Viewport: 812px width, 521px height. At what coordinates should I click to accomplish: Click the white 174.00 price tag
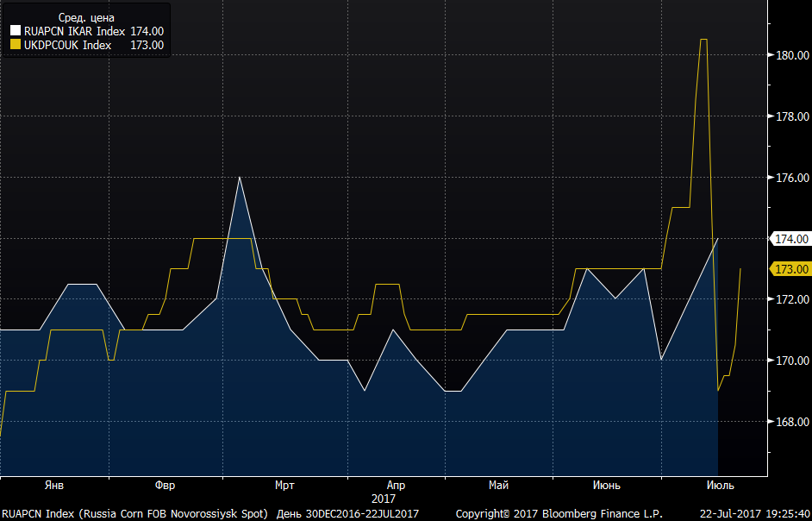point(790,239)
